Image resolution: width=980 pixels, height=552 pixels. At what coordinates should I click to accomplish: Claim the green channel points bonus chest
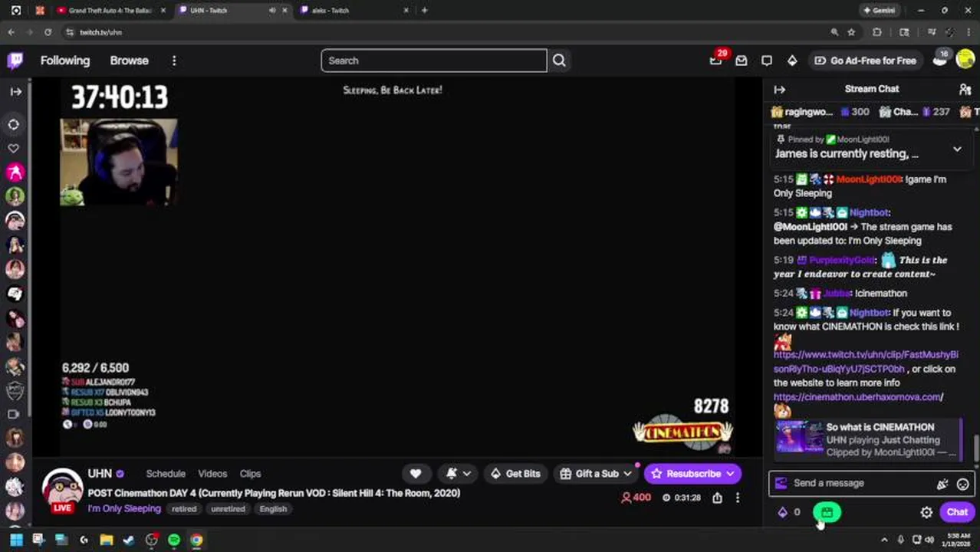coord(827,512)
